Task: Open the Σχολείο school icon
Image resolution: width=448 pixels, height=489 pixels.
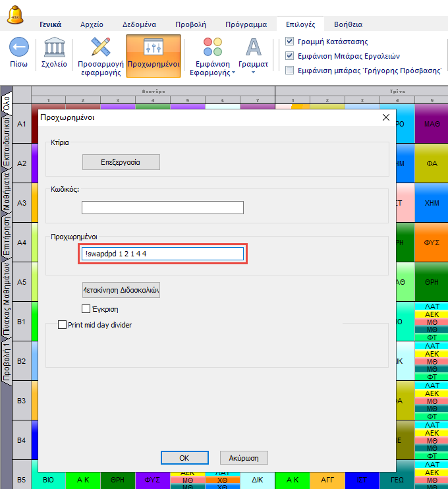Action: [x=54, y=48]
